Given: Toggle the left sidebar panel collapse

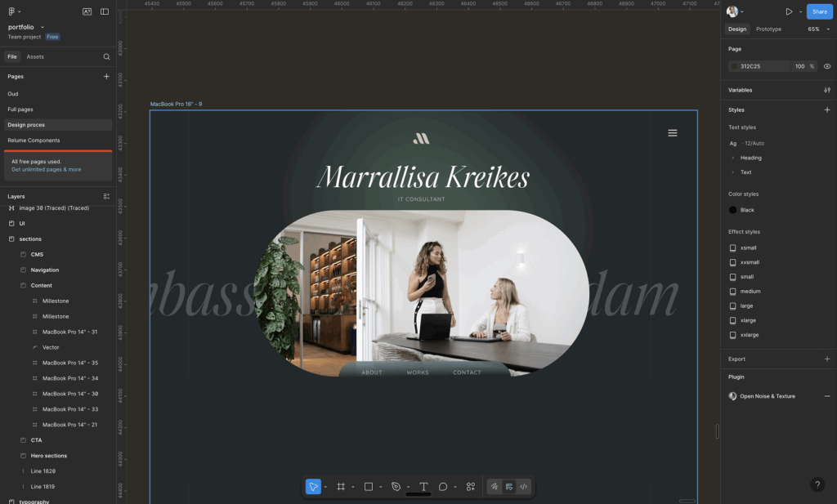Looking at the screenshot, I should coord(105,11).
